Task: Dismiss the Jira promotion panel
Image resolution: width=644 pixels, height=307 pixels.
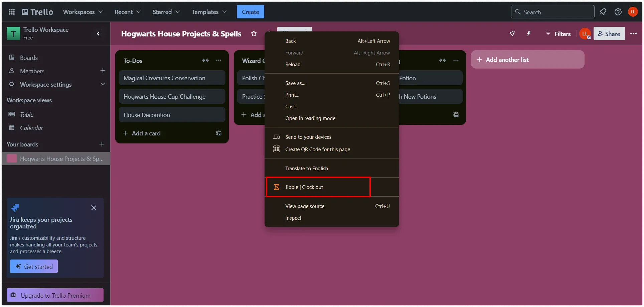Action: 94,208
